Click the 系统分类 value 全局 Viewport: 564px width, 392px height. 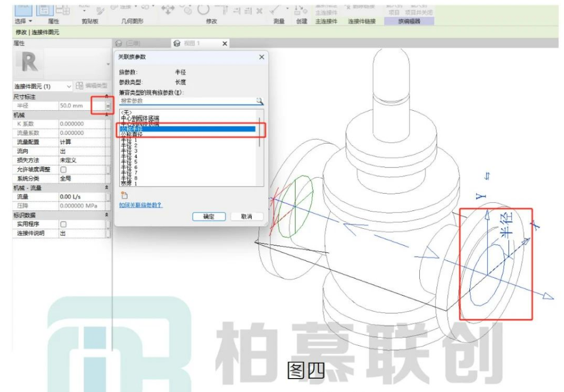tap(82, 178)
